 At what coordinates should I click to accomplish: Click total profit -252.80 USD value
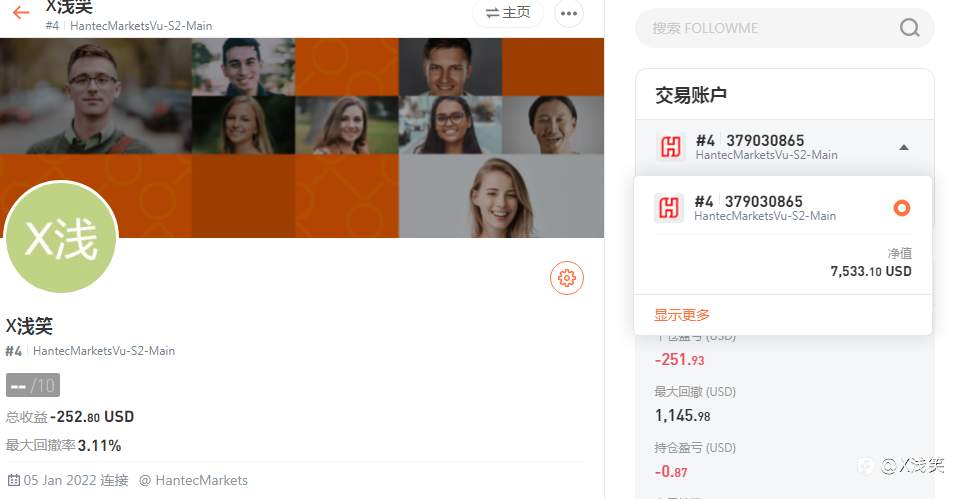pos(92,417)
